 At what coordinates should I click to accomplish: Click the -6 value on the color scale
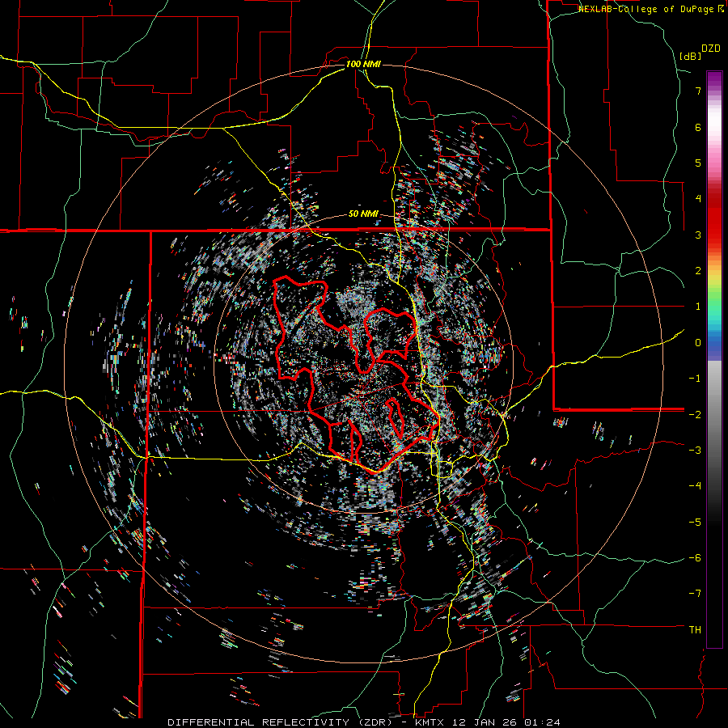pyautogui.click(x=695, y=558)
